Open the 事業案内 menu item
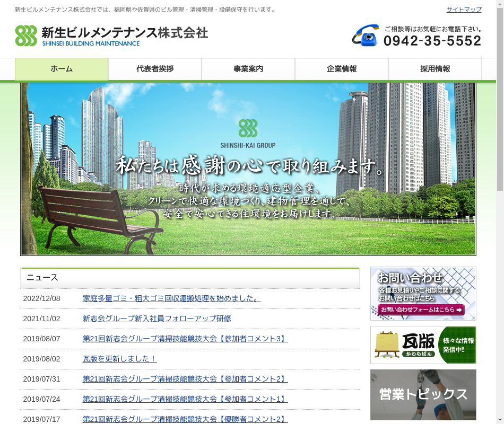 (x=248, y=69)
